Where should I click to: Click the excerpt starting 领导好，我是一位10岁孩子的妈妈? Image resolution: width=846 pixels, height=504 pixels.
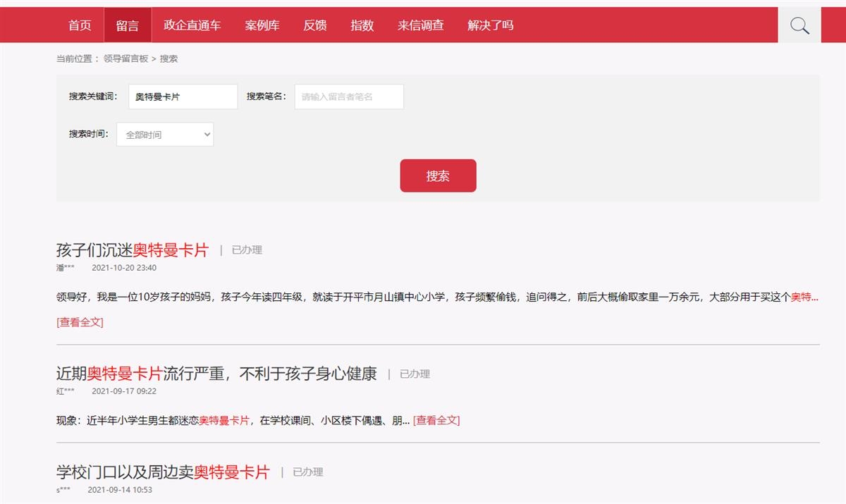(x=437, y=297)
